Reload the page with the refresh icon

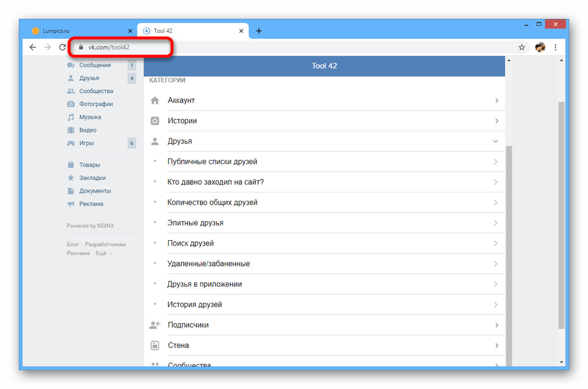[x=63, y=47]
